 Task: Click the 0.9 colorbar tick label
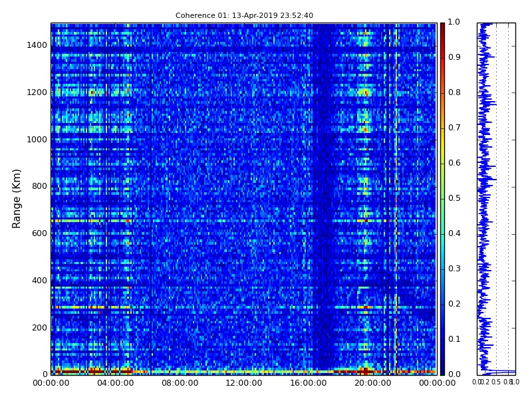(454, 57)
